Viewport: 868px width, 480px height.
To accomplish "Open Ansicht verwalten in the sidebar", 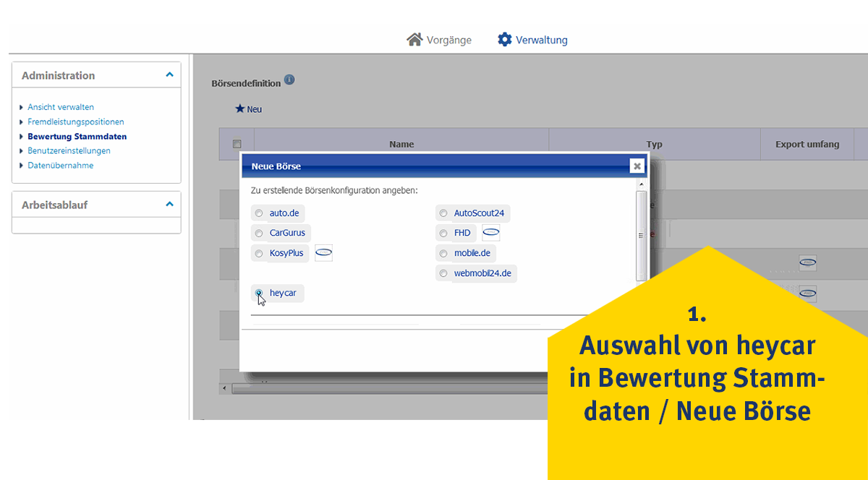I will (61, 107).
